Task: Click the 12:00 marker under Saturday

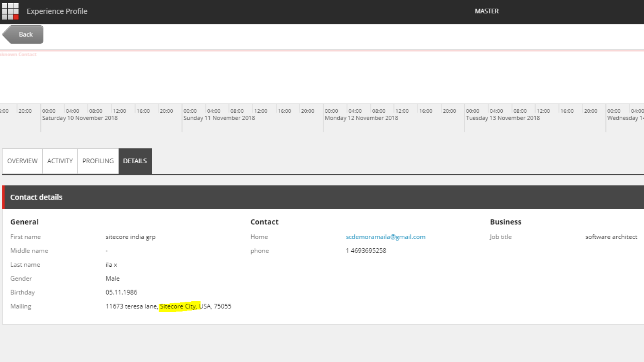Action: [x=120, y=111]
